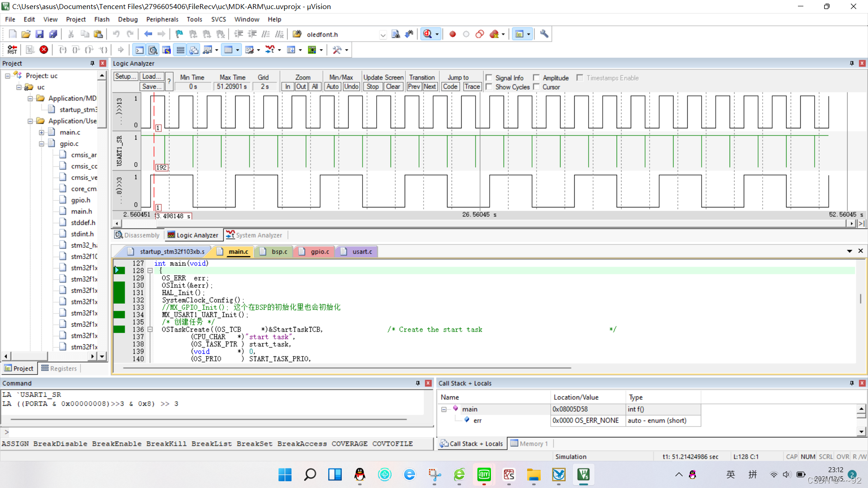The width and height of the screenshot is (868, 488).
Task: Click the Project tree horizontal scrollbar thumb
Action: 29,356
